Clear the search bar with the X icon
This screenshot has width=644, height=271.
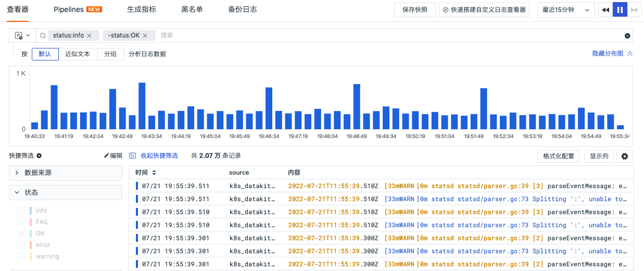point(627,35)
